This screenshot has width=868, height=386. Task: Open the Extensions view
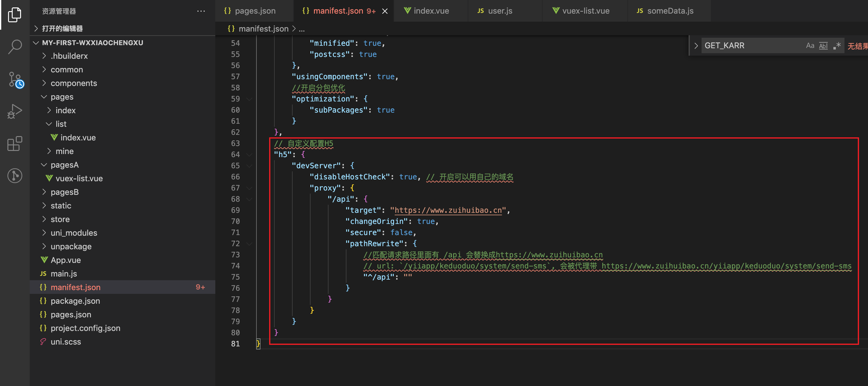[x=15, y=144]
